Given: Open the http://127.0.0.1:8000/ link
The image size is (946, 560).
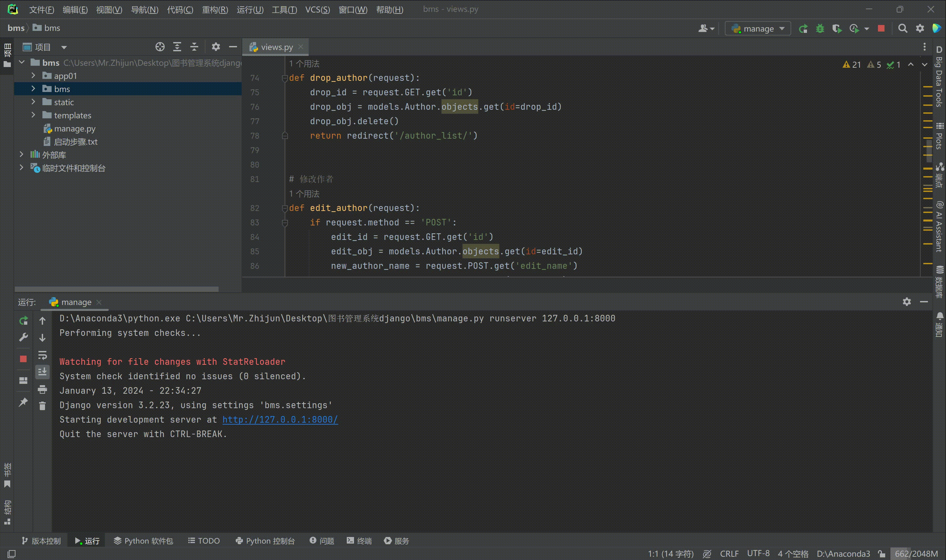Looking at the screenshot, I should [x=280, y=420].
